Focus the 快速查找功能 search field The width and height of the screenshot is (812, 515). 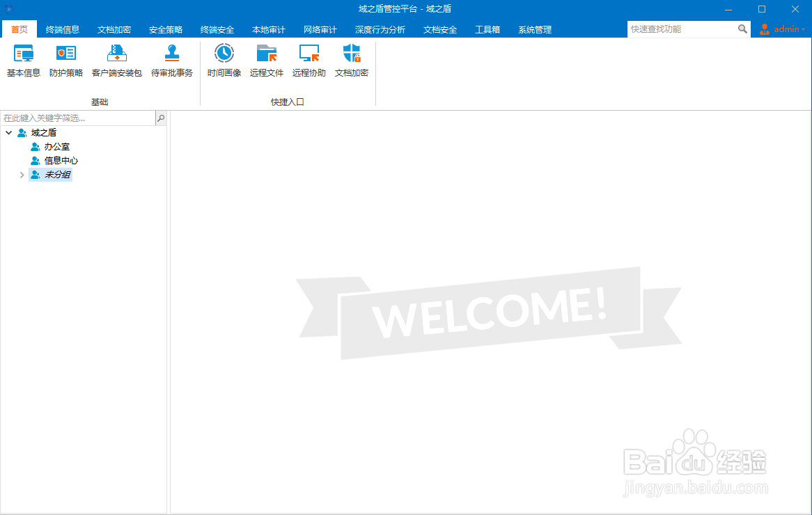click(x=682, y=29)
